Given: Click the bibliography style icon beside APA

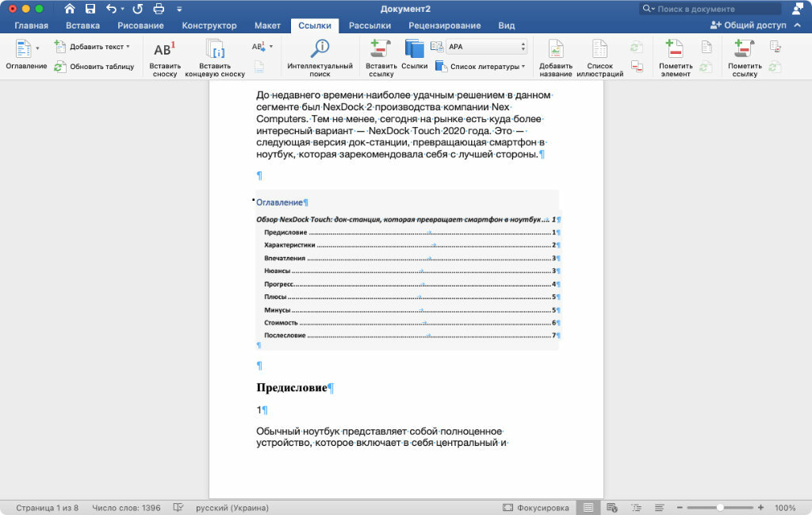Looking at the screenshot, I should pyautogui.click(x=437, y=47).
